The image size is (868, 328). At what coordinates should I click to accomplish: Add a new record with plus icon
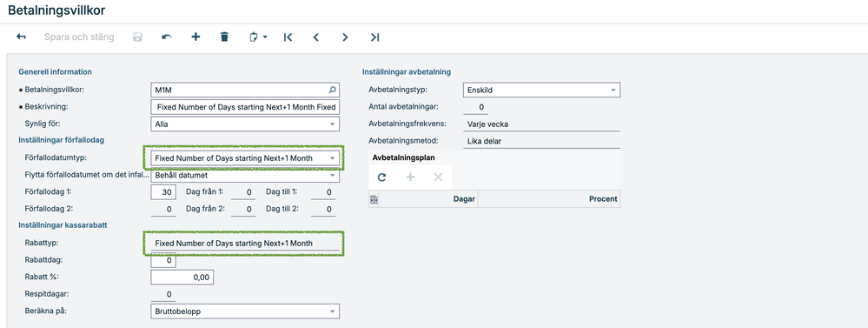(x=195, y=37)
